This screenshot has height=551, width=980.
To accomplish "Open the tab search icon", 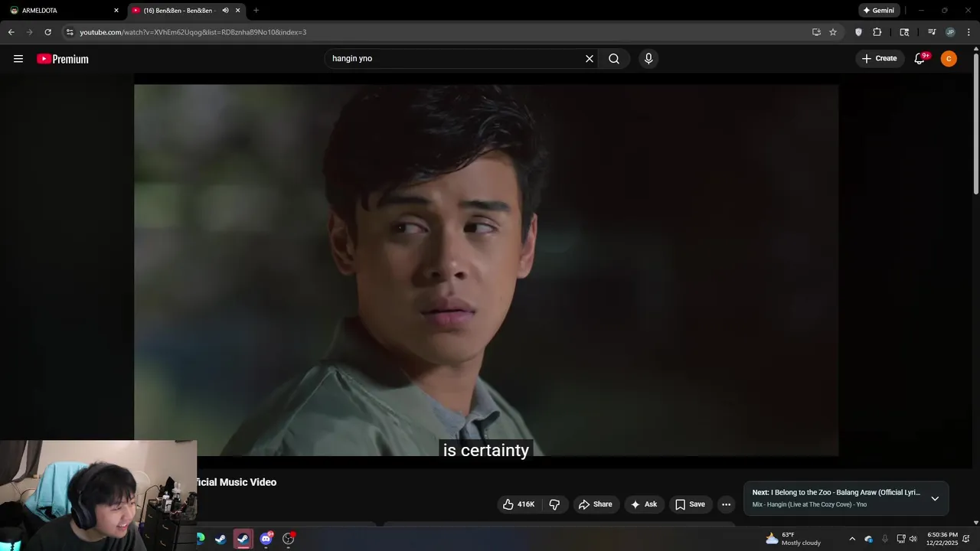I will (x=904, y=32).
